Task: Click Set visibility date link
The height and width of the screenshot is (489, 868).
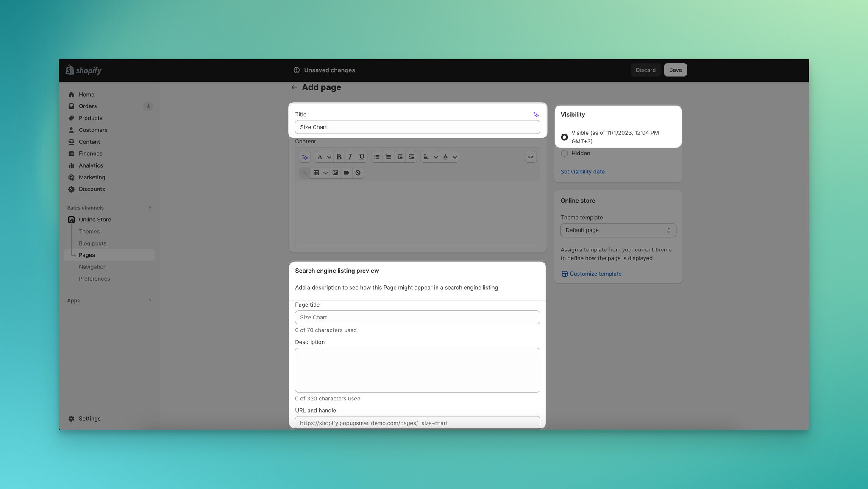Action: click(x=582, y=172)
